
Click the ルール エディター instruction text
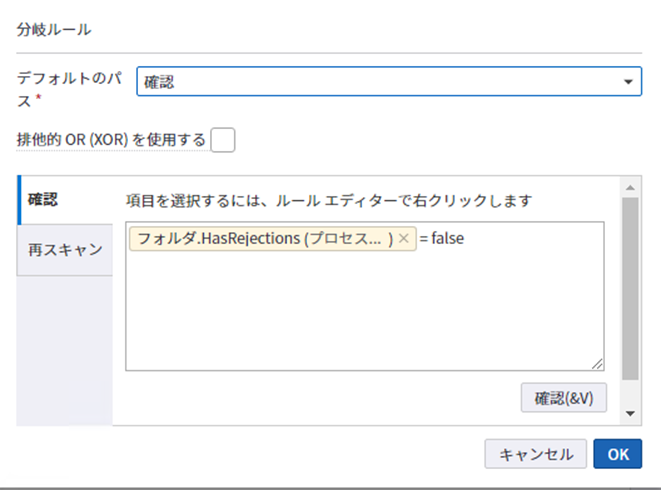(328, 200)
